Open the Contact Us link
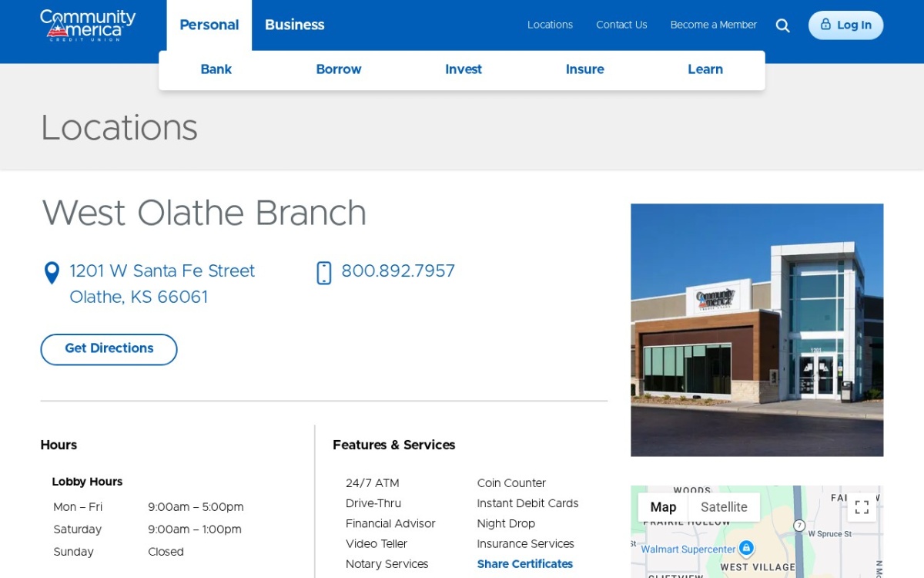 [621, 25]
